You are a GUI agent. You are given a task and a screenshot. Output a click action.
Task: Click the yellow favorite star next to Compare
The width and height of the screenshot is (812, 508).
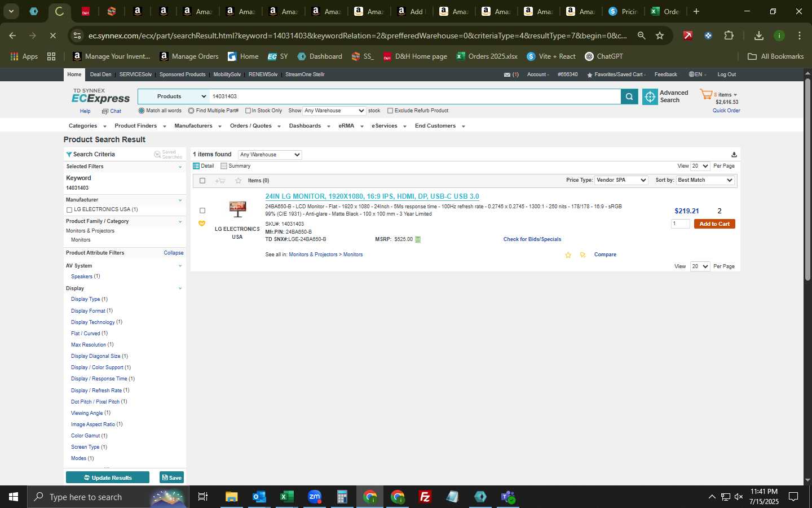tap(568, 255)
